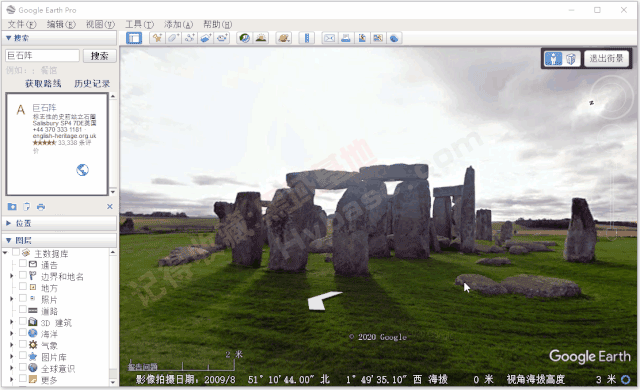The image size is (640, 390).
Task: Open the planet switcher icon
Action: 283,38
